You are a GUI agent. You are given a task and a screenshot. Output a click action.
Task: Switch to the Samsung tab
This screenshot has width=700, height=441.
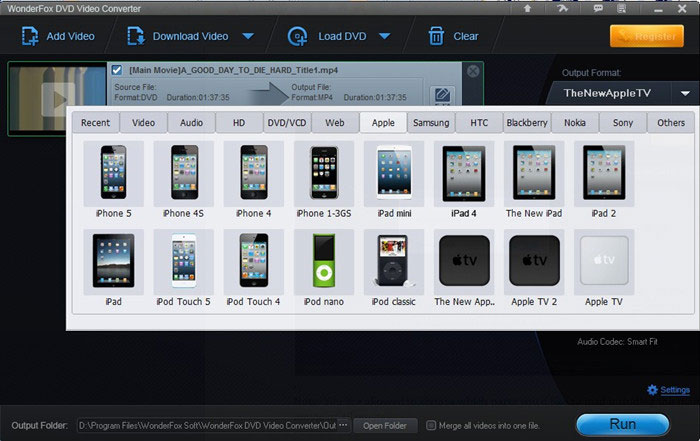click(431, 123)
